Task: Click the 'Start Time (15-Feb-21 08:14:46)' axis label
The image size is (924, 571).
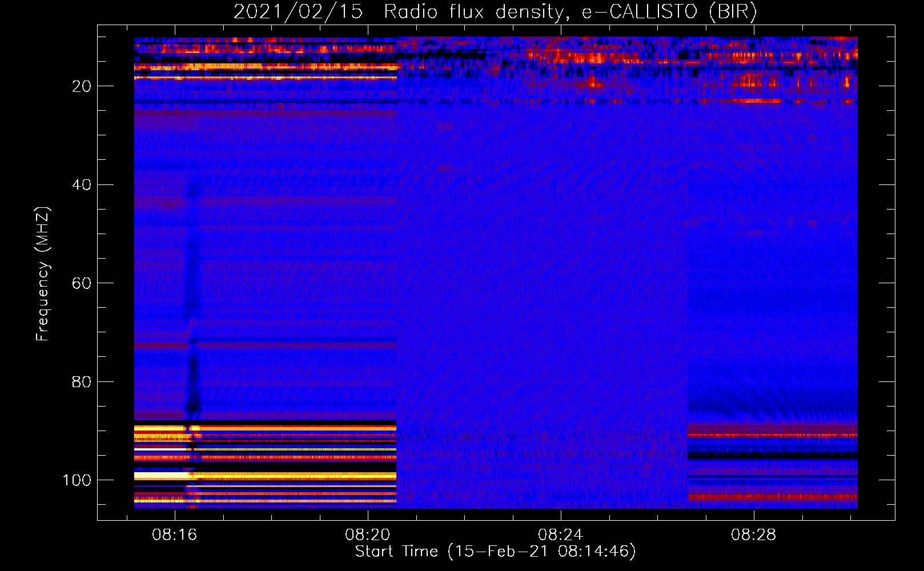Action: [x=495, y=552]
